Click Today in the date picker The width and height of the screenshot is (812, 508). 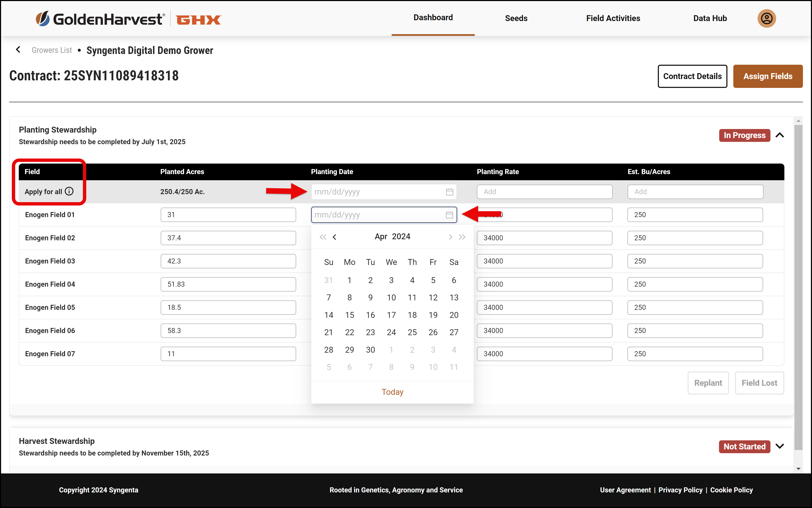tap(392, 392)
